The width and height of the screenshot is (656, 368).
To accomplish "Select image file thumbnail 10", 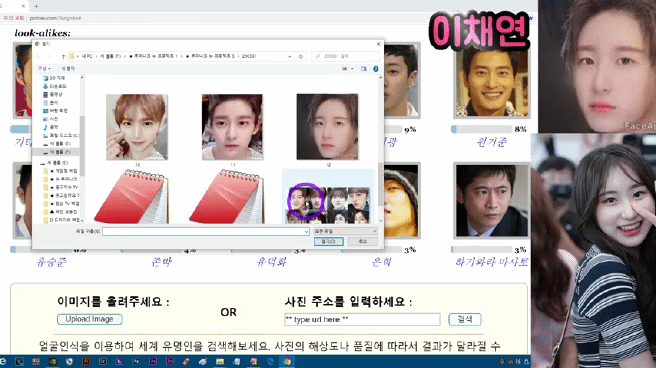I will pyautogui.click(x=137, y=127).
